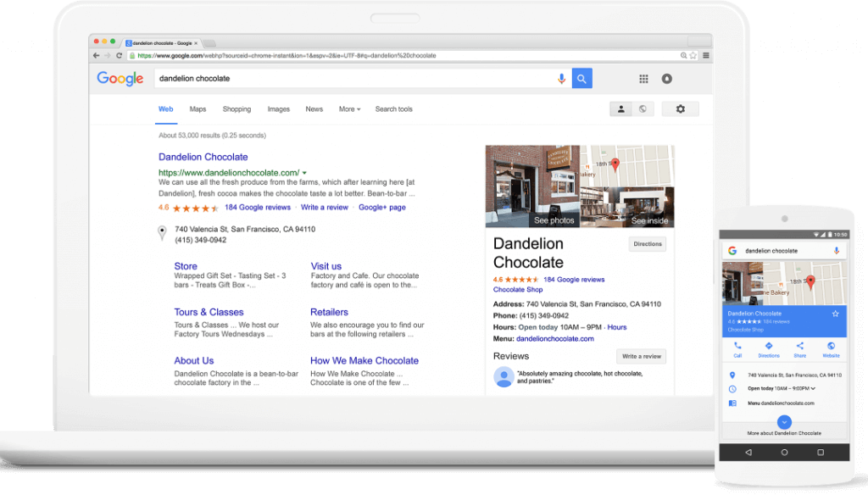Switch to the Maps search tab
The width and height of the screenshot is (868, 495).
198,109
